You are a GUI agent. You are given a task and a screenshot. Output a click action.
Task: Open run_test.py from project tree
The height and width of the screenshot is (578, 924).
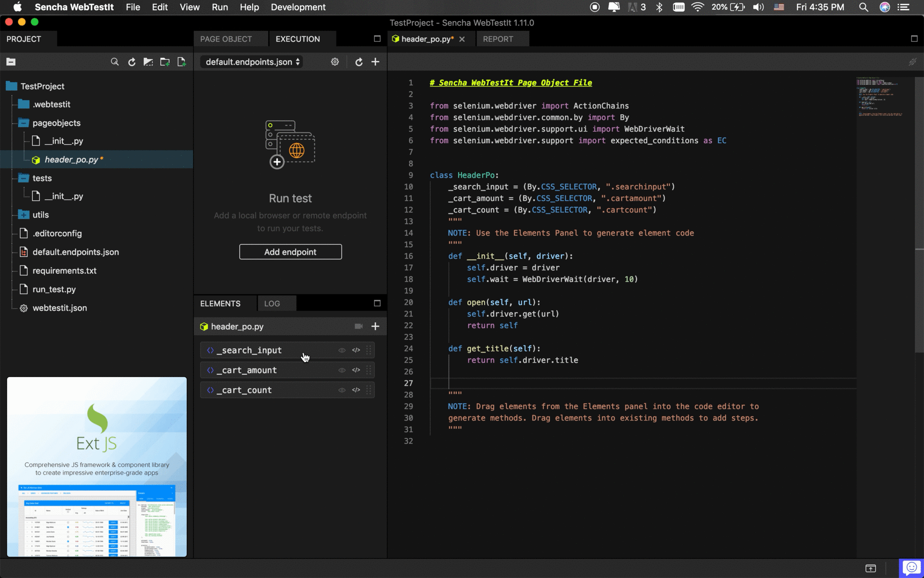(x=54, y=289)
